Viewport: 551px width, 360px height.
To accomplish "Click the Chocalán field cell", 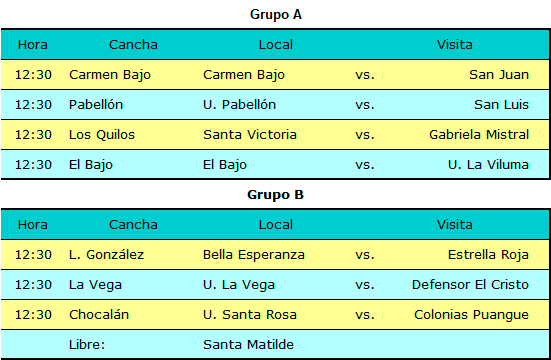I will (x=99, y=315).
